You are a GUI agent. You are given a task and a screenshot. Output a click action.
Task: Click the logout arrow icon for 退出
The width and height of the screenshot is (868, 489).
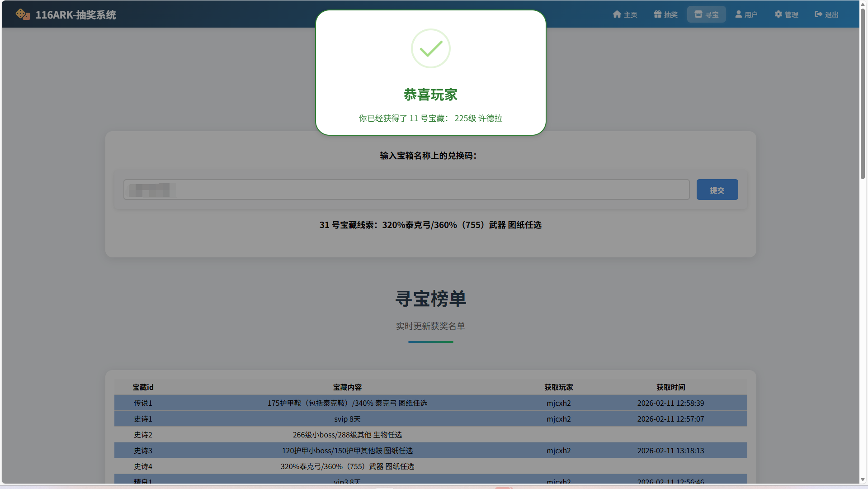tap(818, 14)
